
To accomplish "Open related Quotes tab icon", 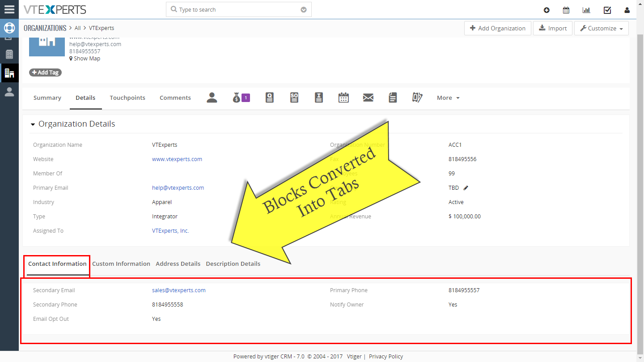I will 269,98.
